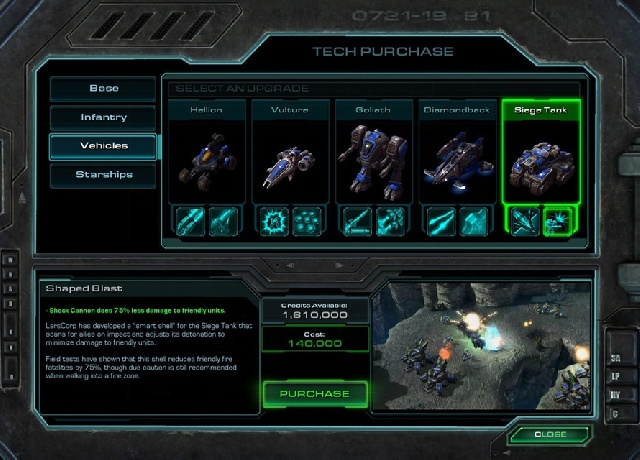Choose the second Vulture upgrade icon
The image size is (640, 460).
click(x=307, y=222)
